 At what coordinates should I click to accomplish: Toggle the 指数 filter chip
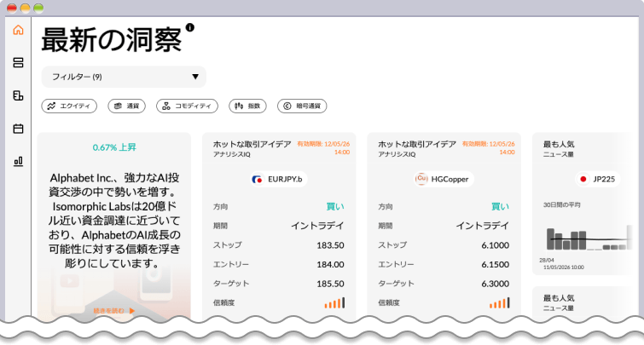247,106
